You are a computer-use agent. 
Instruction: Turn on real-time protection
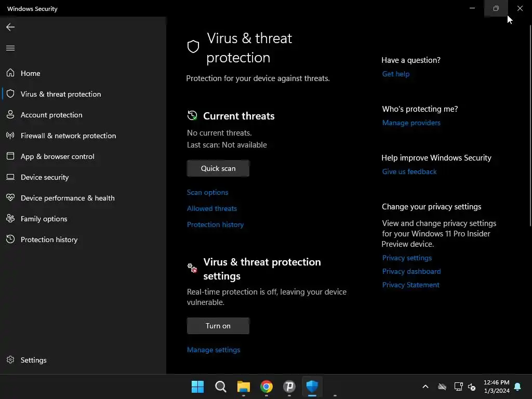(x=218, y=326)
